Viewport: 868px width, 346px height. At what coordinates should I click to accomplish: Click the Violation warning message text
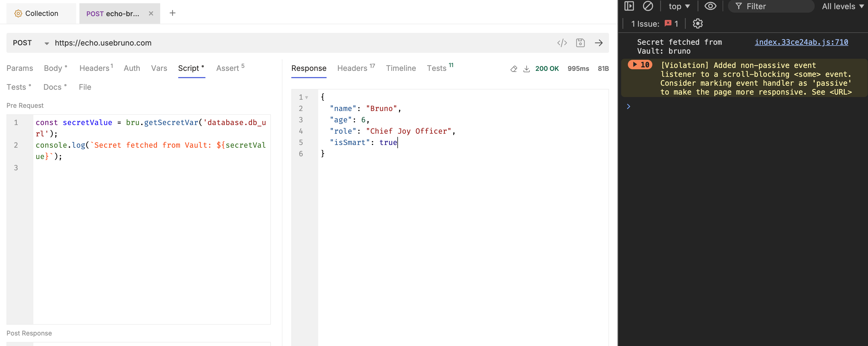click(756, 79)
